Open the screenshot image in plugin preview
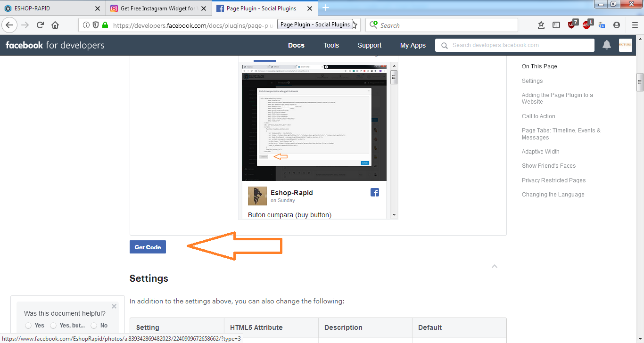Image resolution: width=644 pixels, height=343 pixels. [314, 122]
